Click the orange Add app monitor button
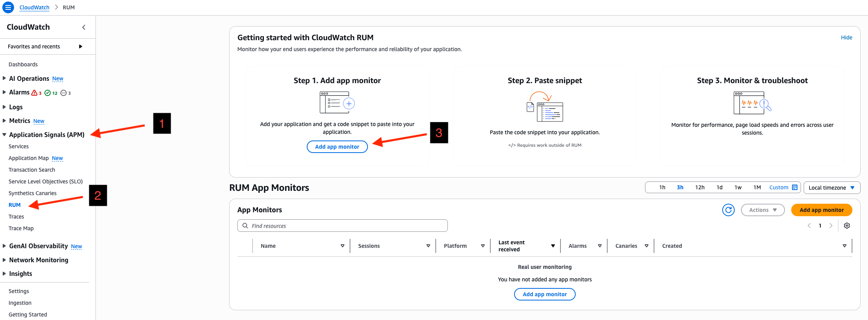The height and width of the screenshot is (320, 868). point(821,210)
